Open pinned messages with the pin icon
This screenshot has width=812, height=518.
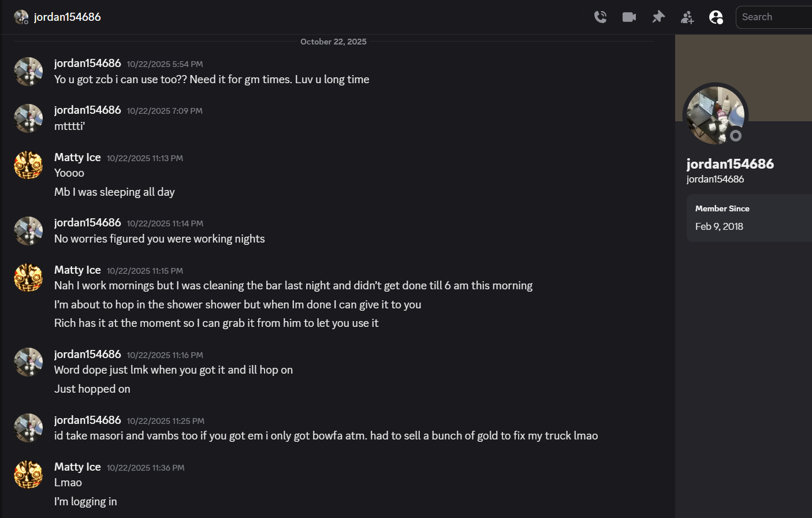click(658, 17)
